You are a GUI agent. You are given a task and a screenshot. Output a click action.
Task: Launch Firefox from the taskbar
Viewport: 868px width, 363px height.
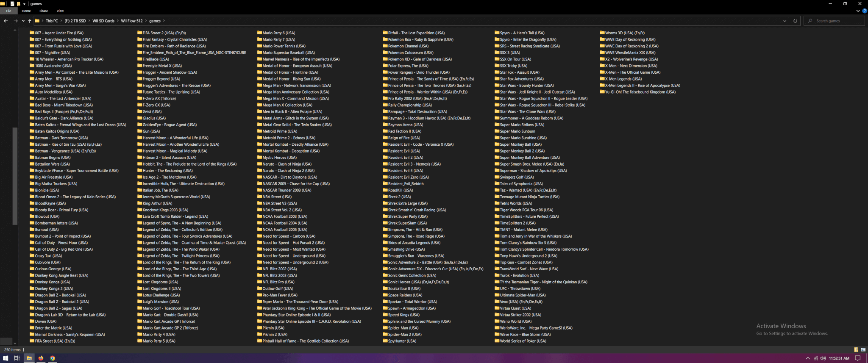click(x=41, y=358)
